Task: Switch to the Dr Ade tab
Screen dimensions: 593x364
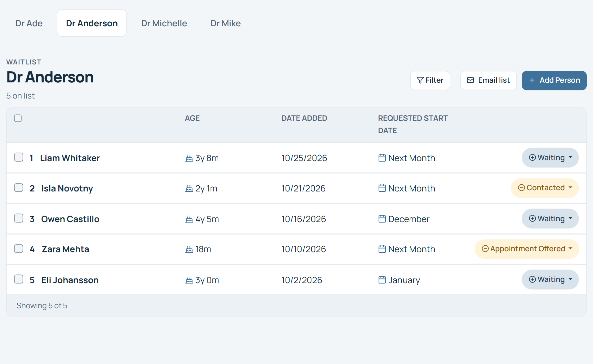Action: (x=29, y=23)
